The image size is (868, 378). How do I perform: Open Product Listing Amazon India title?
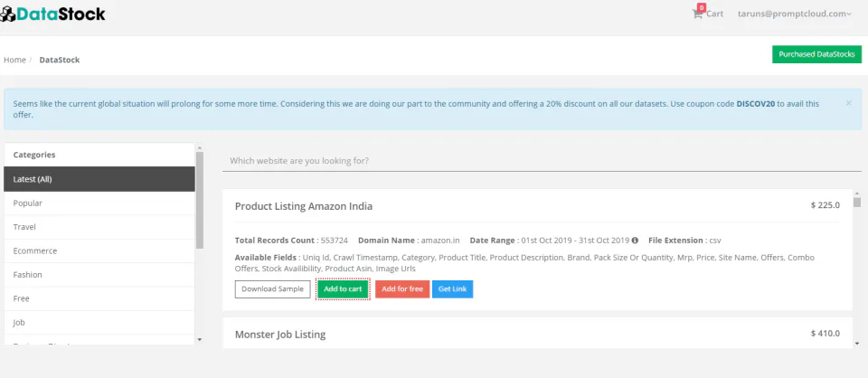[304, 206]
